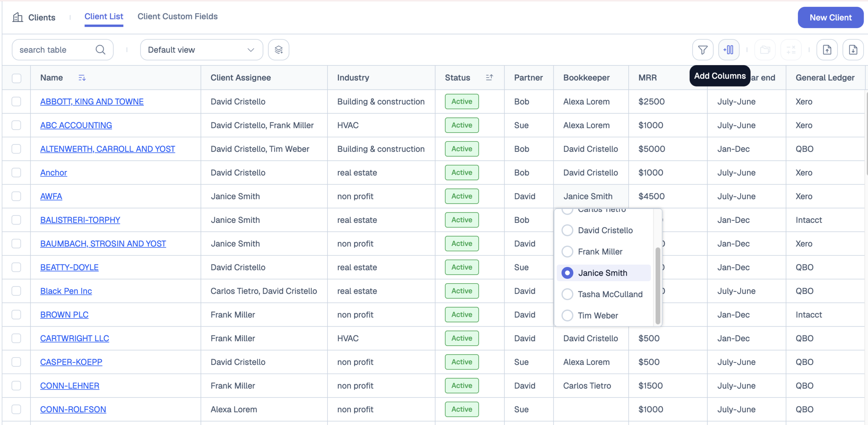Open CONN-ROLFSON client link
The image size is (868, 425).
(x=73, y=409)
